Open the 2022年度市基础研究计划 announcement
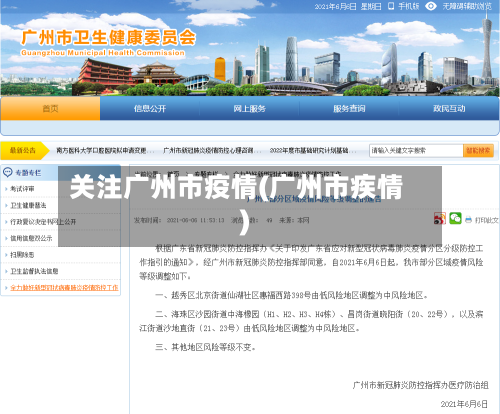500x414 pixels. click(312, 150)
